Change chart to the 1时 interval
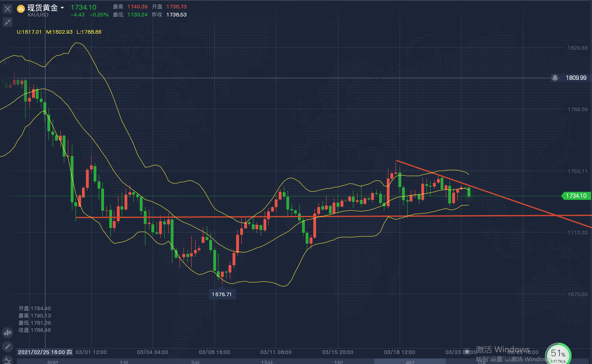592x364 pixels. [339, 362]
